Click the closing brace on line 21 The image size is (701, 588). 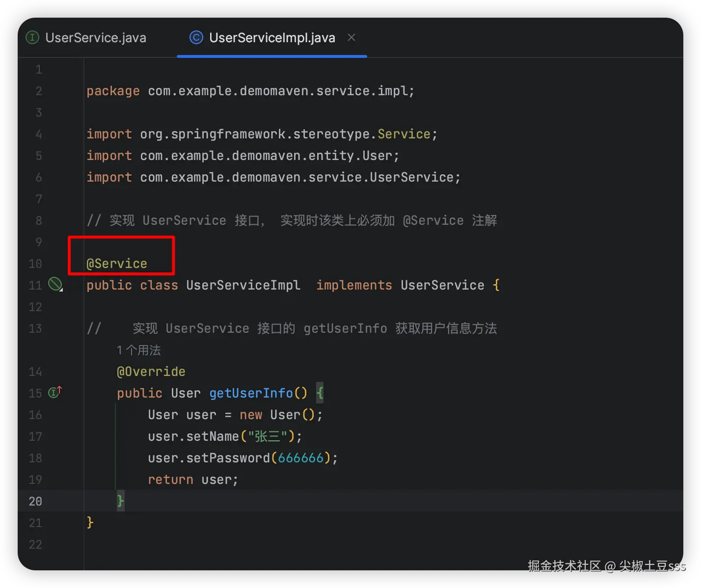point(90,522)
